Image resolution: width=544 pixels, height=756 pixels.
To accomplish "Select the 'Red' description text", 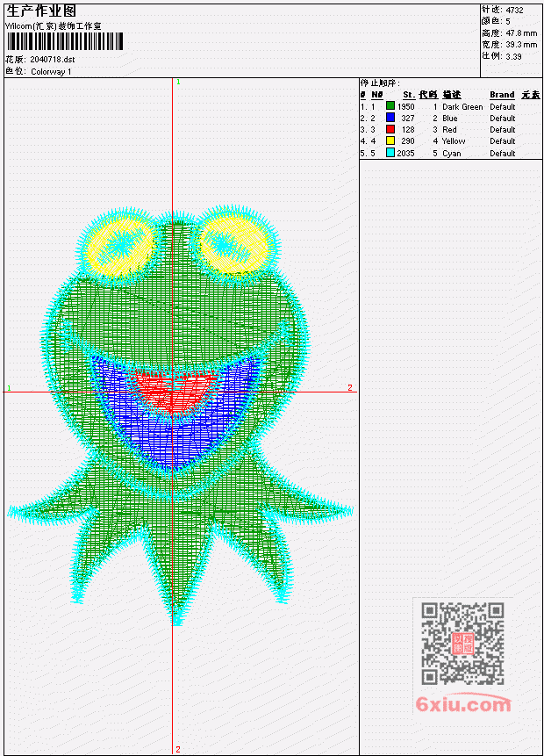I will tap(449, 130).
